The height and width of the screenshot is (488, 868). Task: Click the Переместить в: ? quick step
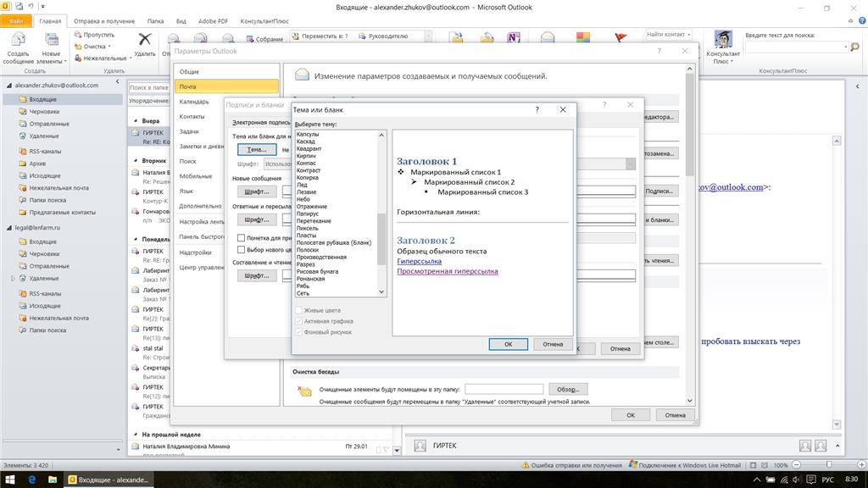tap(320, 36)
